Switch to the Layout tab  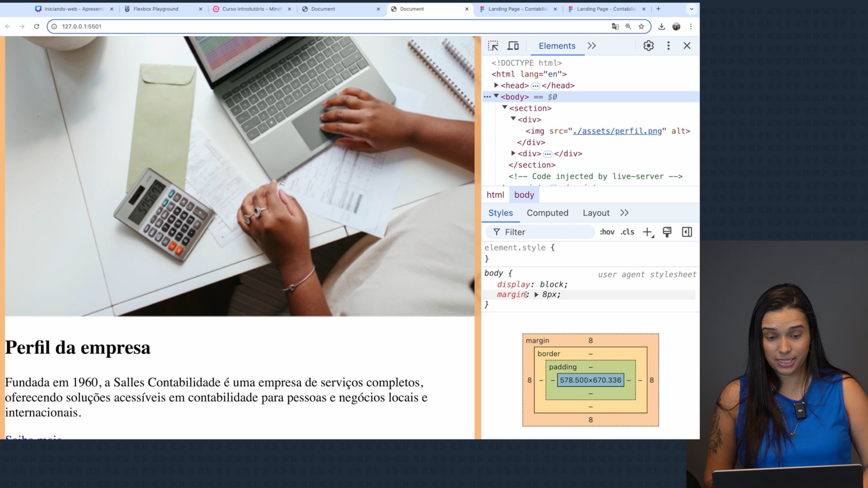[595, 213]
